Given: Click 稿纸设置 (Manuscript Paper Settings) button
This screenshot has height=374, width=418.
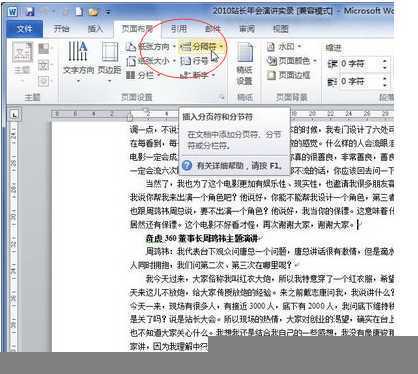Looking at the screenshot, I should click(x=245, y=63).
